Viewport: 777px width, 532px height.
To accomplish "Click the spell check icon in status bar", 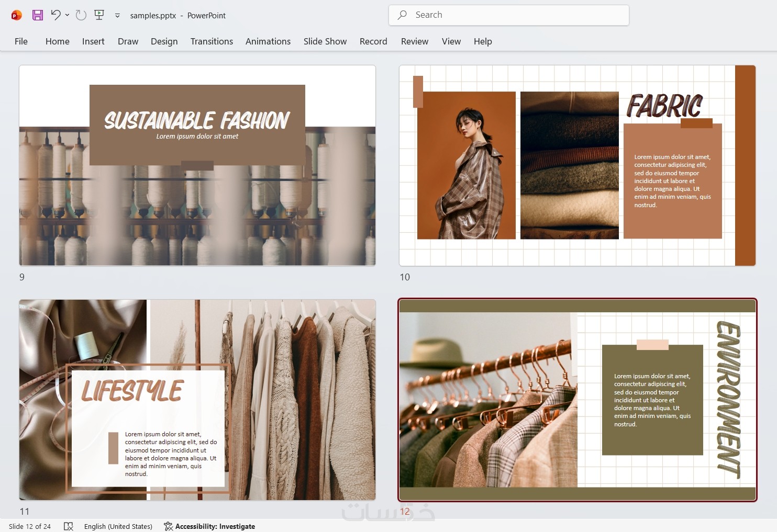I will point(68,526).
